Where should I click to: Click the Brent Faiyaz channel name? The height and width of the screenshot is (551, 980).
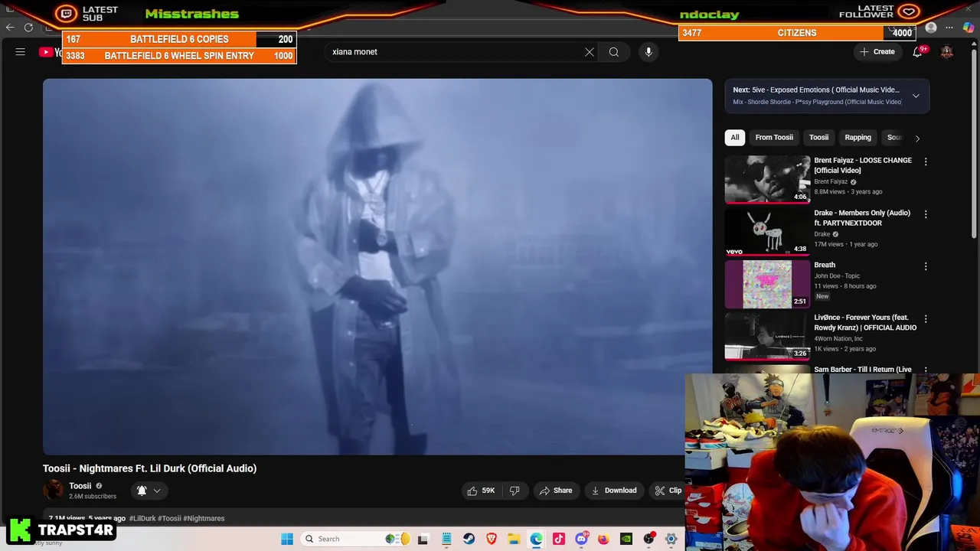click(831, 182)
